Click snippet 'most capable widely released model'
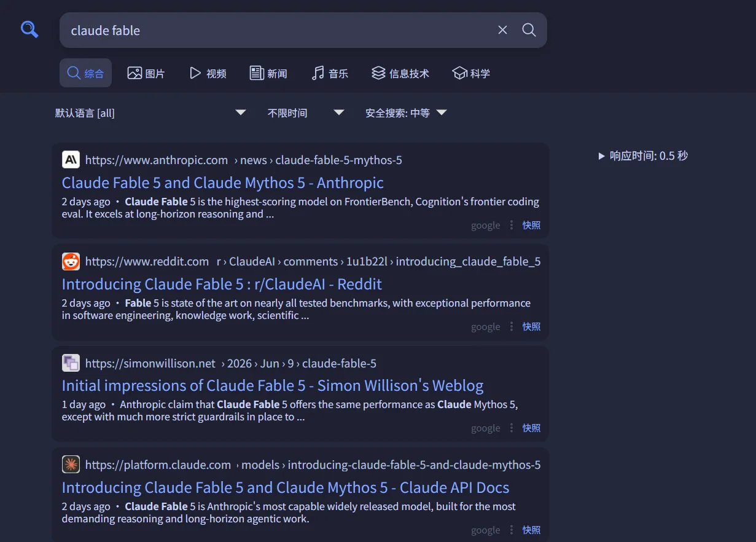The height and width of the screenshot is (542, 756). (289, 513)
